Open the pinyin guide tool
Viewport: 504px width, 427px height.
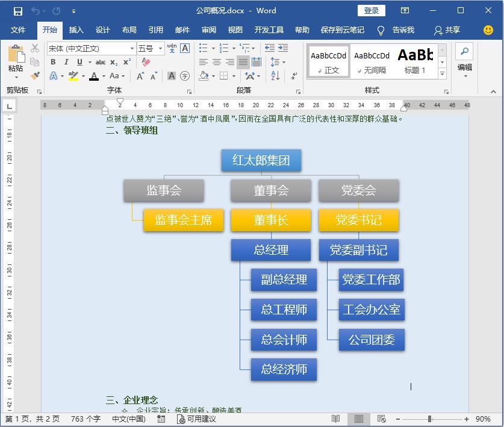pyautogui.click(x=173, y=48)
